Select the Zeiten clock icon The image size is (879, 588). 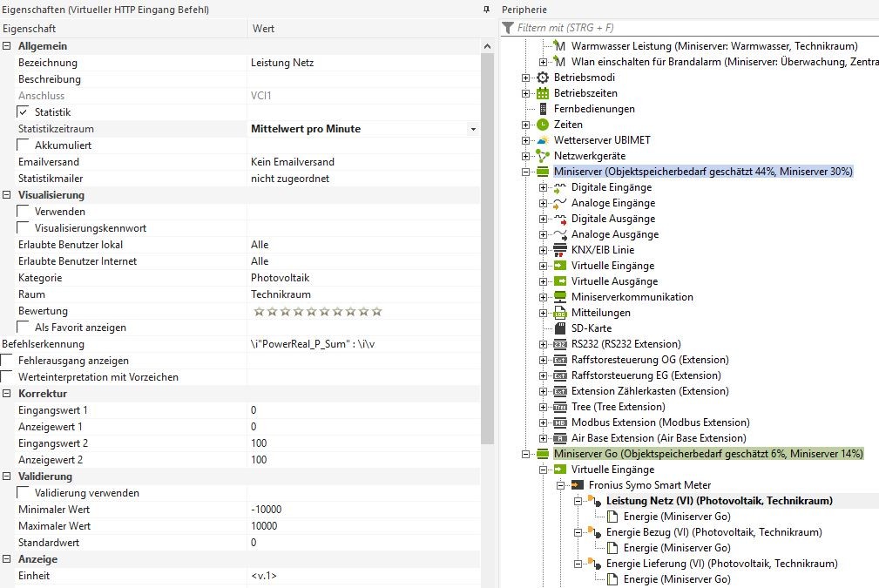pyautogui.click(x=543, y=125)
